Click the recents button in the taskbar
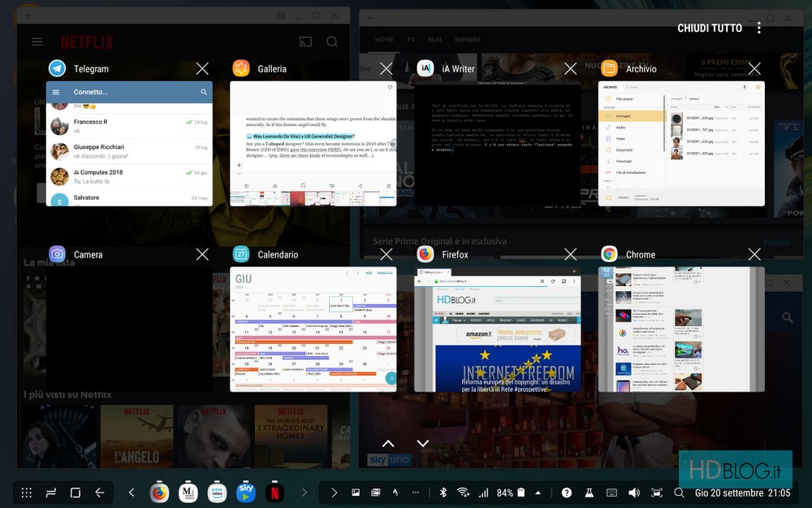The width and height of the screenshot is (812, 508). (x=50, y=493)
